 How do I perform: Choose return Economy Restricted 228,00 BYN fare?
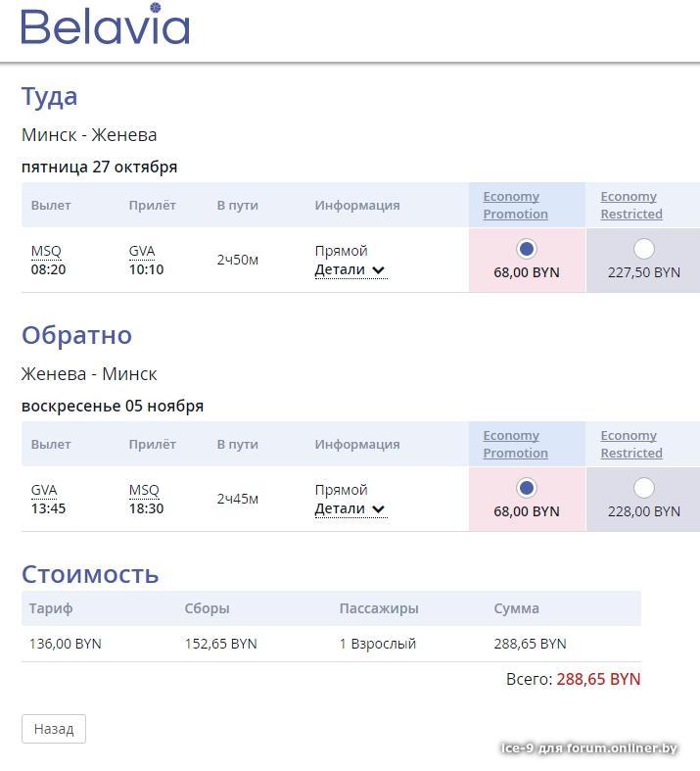tap(643, 488)
